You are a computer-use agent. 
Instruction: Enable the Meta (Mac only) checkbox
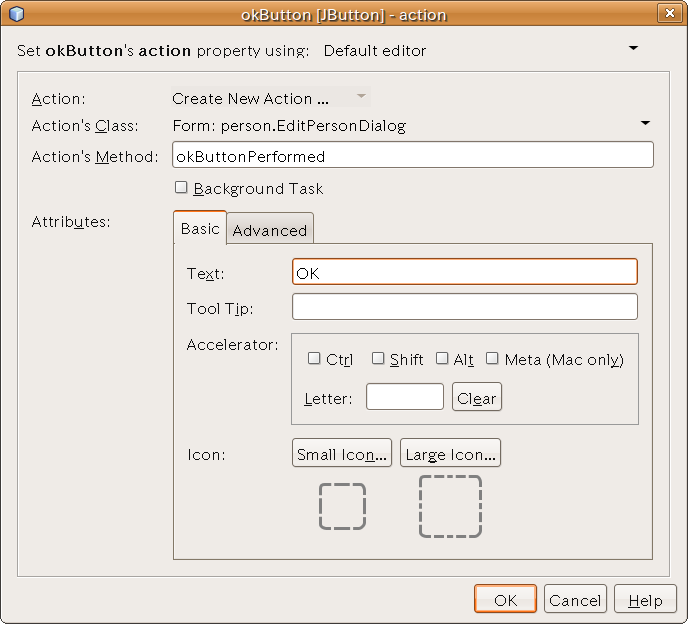(x=492, y=359)
